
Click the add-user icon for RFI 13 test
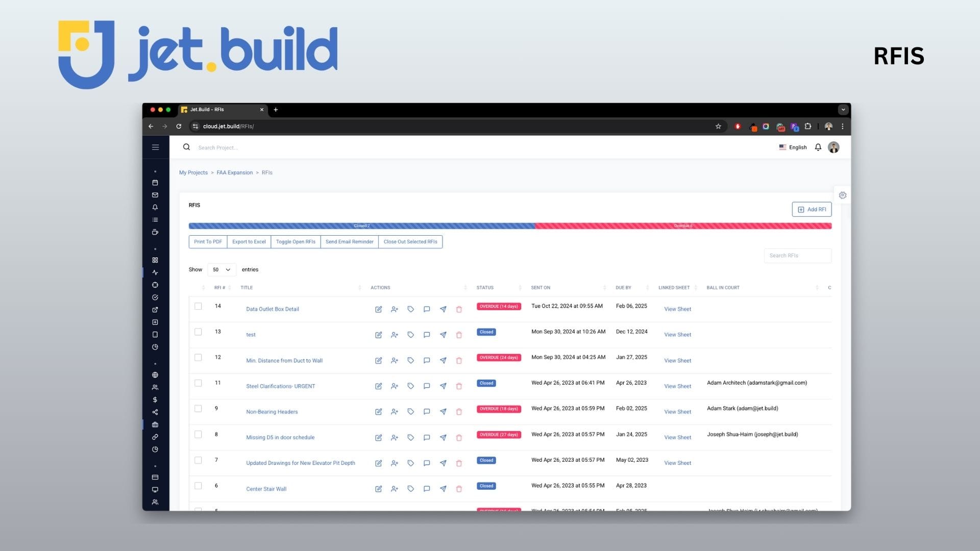click(x=395, y=335)
